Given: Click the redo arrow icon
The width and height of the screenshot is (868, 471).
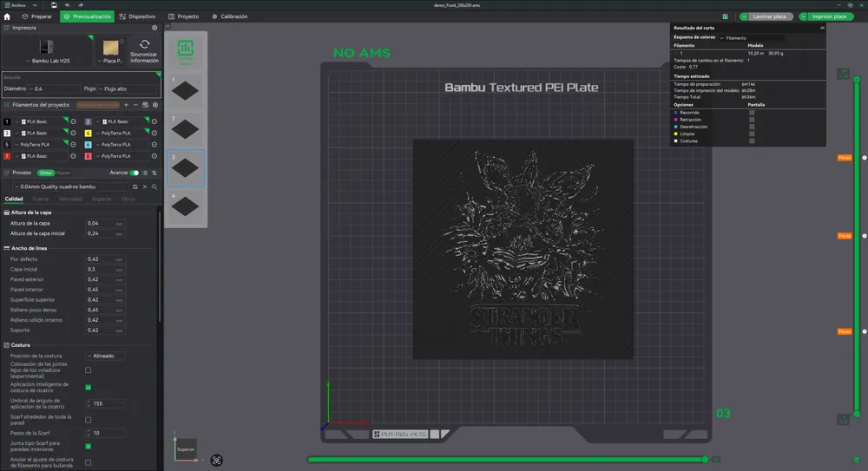Looking at the screenshot, I should coord(80,5).
